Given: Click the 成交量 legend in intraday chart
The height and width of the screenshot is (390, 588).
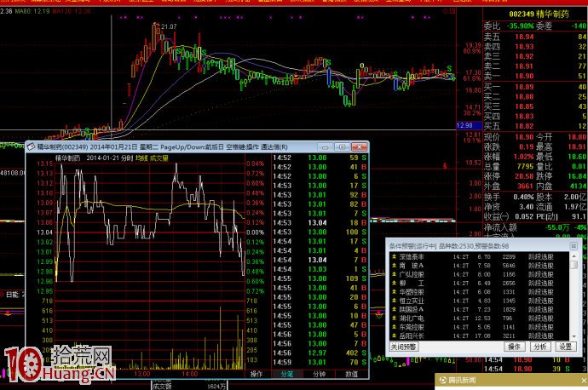Looking at the screenshot, I should (159, 158).
